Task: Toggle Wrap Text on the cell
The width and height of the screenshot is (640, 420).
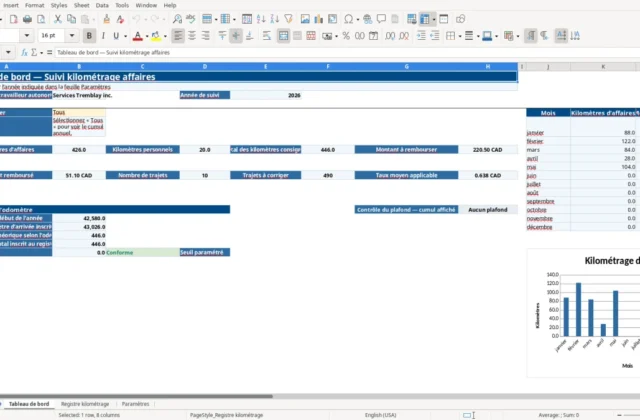Action: pyautogui.click(x=267, y=36)
